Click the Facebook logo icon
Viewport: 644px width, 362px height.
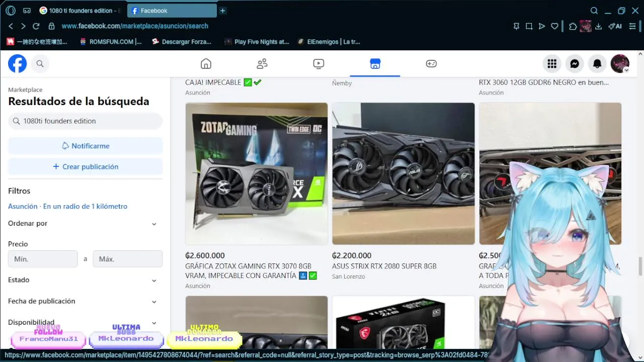pos(18,64)
